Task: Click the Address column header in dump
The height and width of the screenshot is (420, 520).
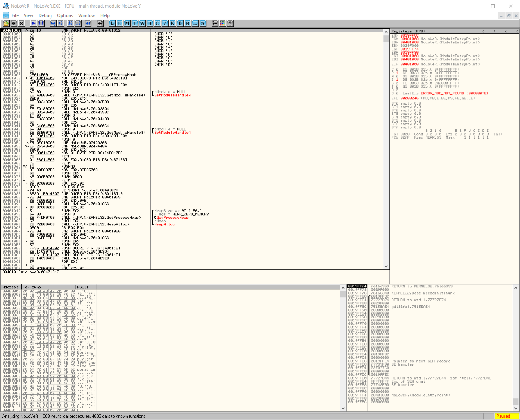Action: [x=11, y=287]
